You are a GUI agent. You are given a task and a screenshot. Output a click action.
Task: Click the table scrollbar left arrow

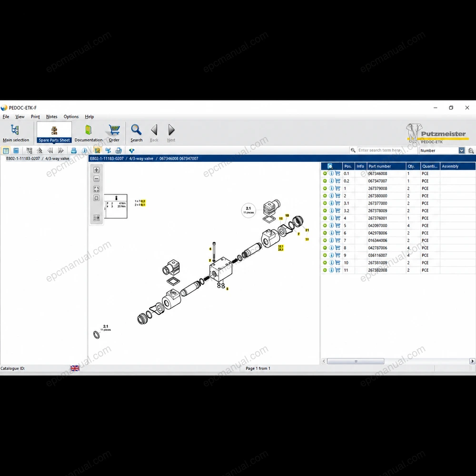coord(324,361)
